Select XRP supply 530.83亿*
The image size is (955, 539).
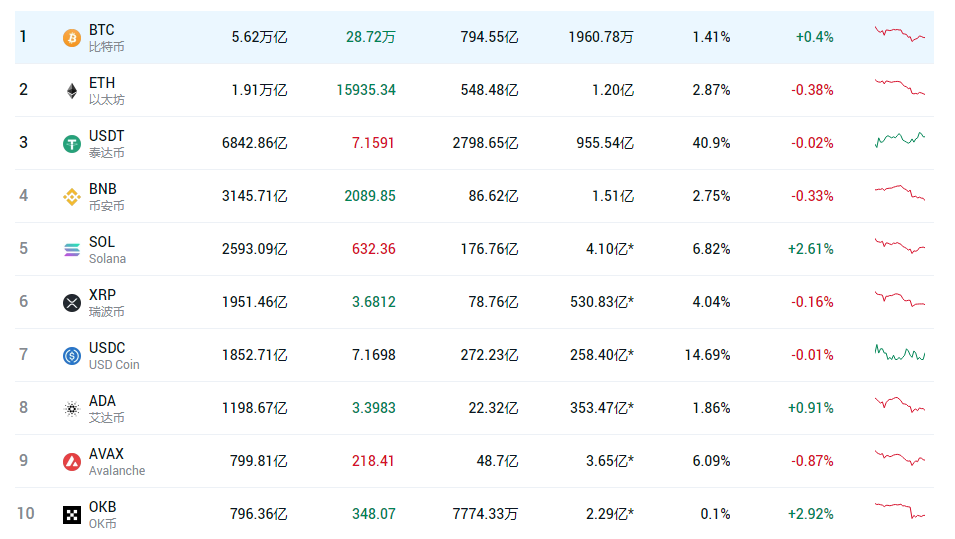pyautogui.click(x=602, y=302)
